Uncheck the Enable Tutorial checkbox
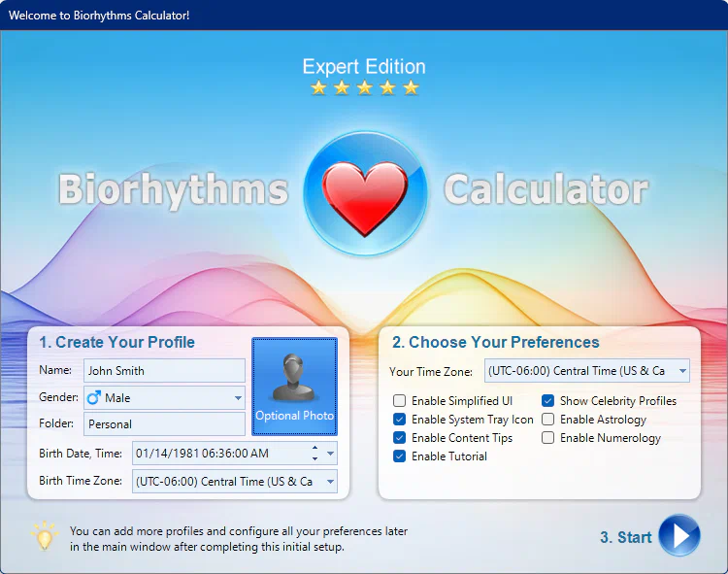This screenshot has width=728, height=574. tap(400, 456)
